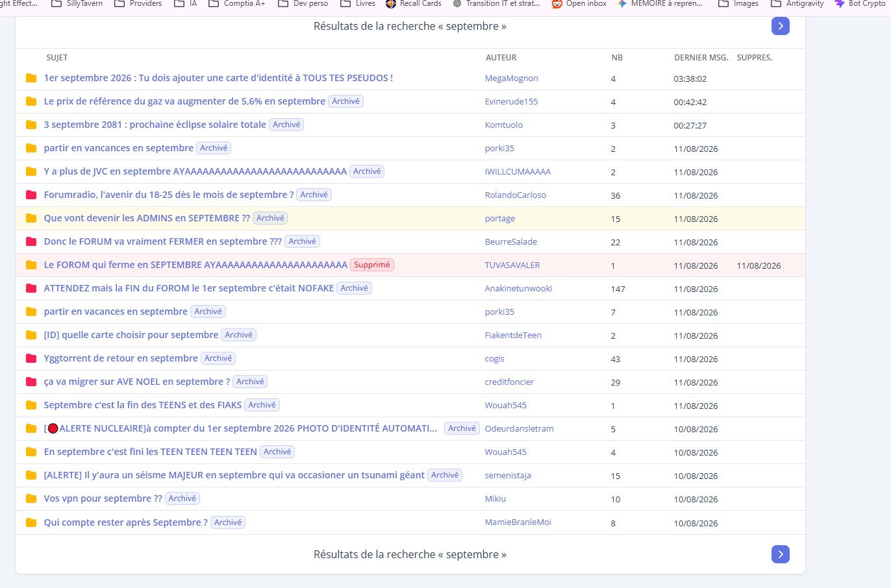Click the DERNIER MSG. column header

point(701,58)
